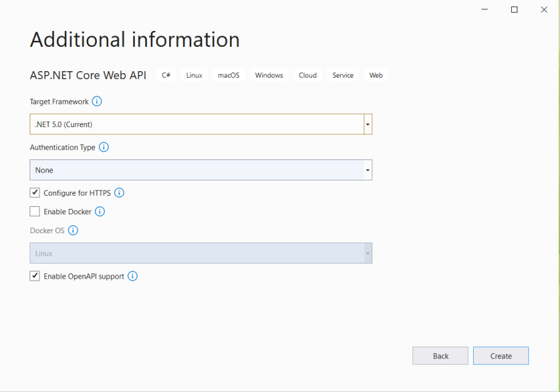Click the Authentication Type info icon
This screenshot has width=560, height=392.
103,147
